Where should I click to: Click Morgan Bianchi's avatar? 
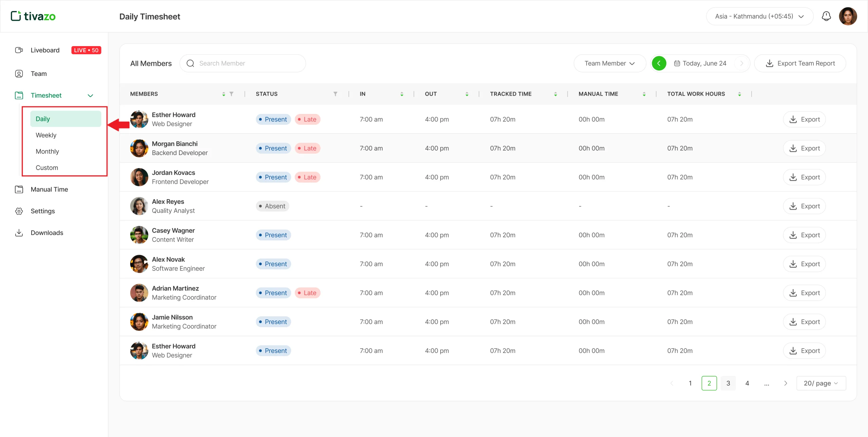click(x=139, y=148)
